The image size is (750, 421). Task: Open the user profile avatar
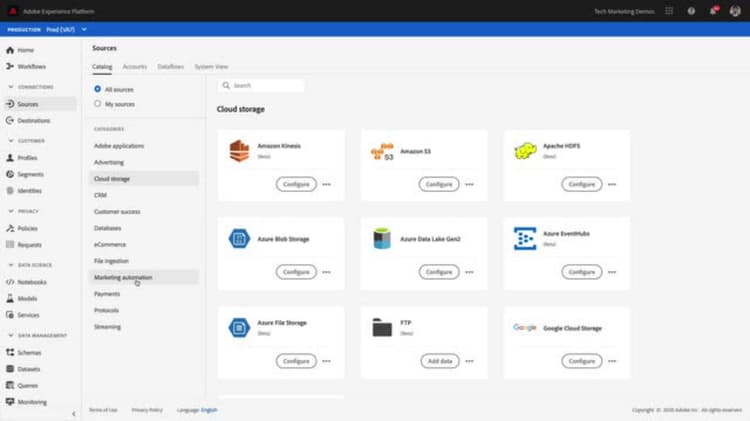[735, 11]
